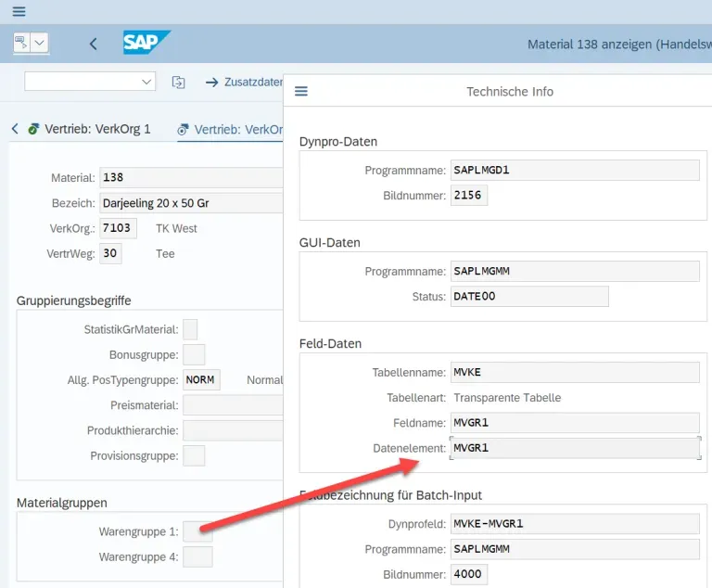Click the SAP logo
Image resolution: width=712 pixels, height=588 pixels.
[x=146, y=43]
